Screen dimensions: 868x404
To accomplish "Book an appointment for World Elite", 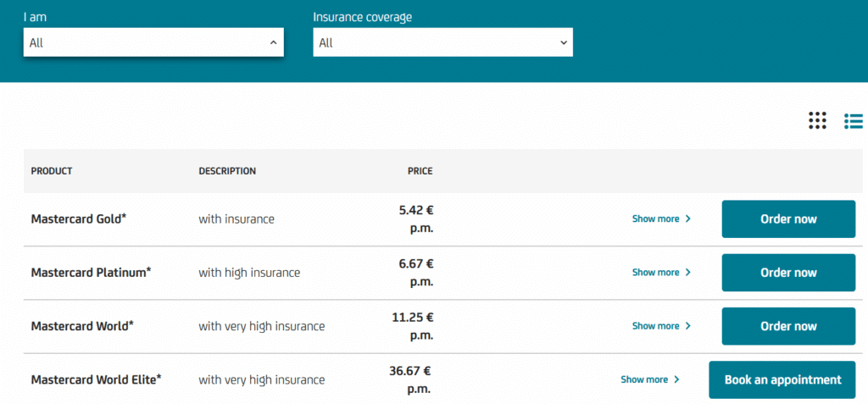I will click(782, 379).
